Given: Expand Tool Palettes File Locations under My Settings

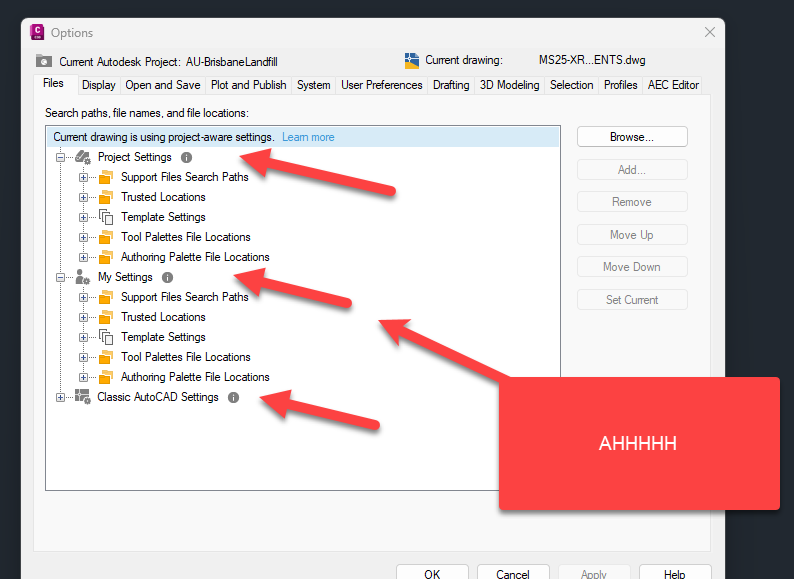Looking at the screenshot, I should coord(84,357).
